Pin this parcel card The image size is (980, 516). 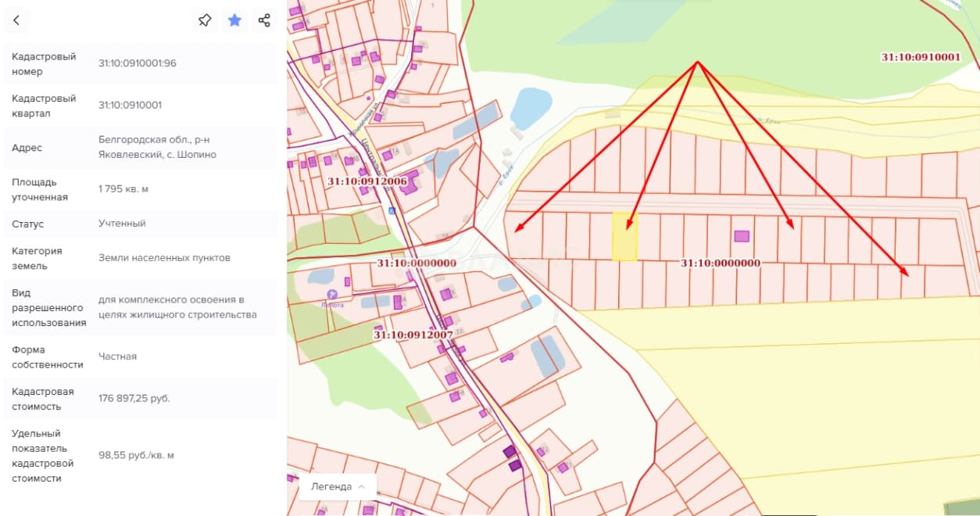(205, 20)
